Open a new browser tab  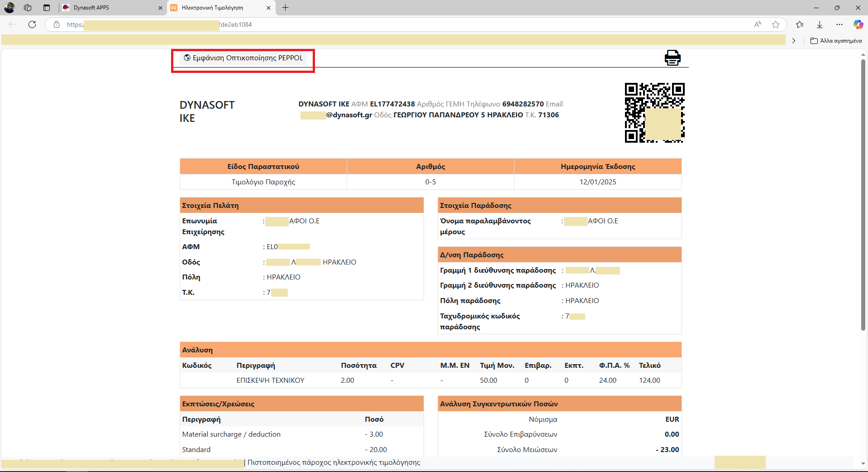(x=285, y=8)
